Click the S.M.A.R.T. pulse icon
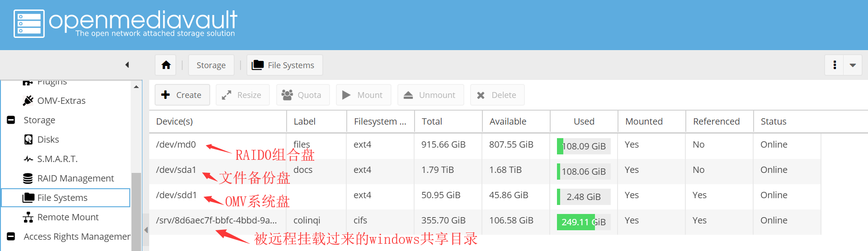 click(28, 159)
